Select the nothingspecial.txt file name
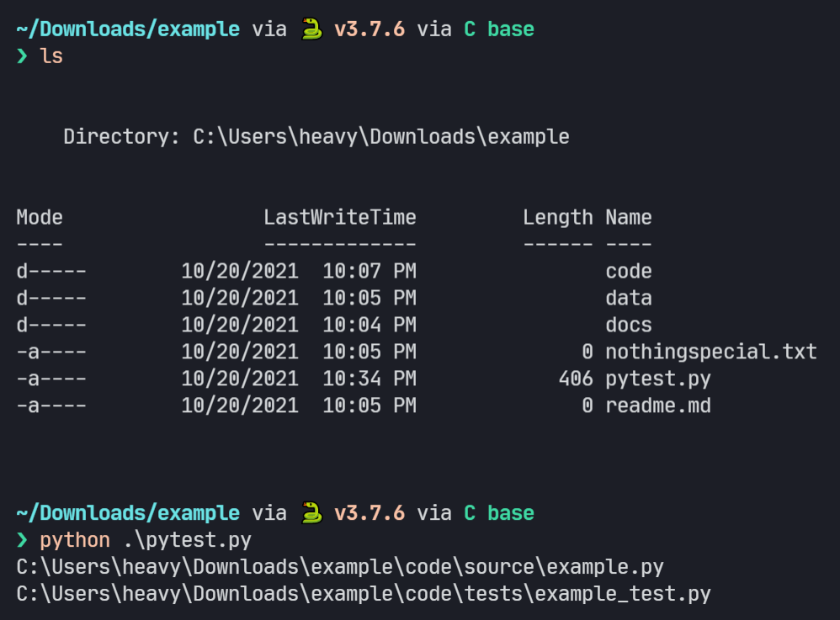 711,352
